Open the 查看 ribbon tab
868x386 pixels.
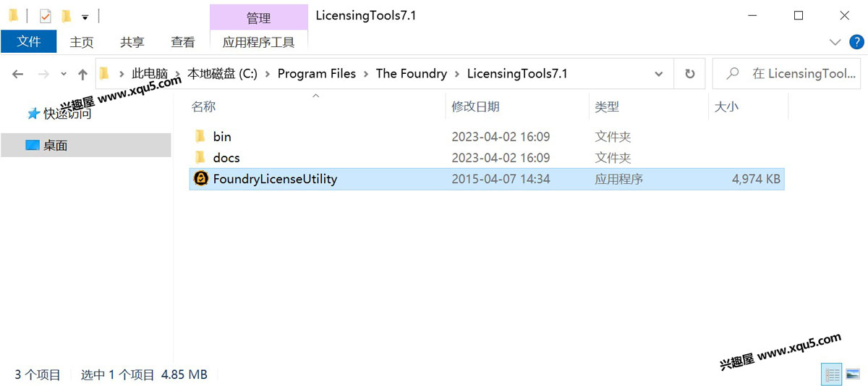click(183, 42)
